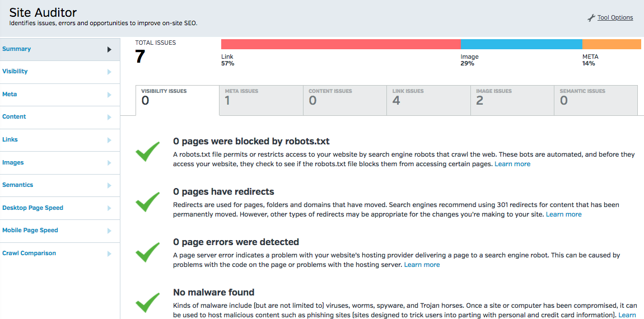
Task: Expand the arrow next to Meta
Action: click(x=109, y=95)
